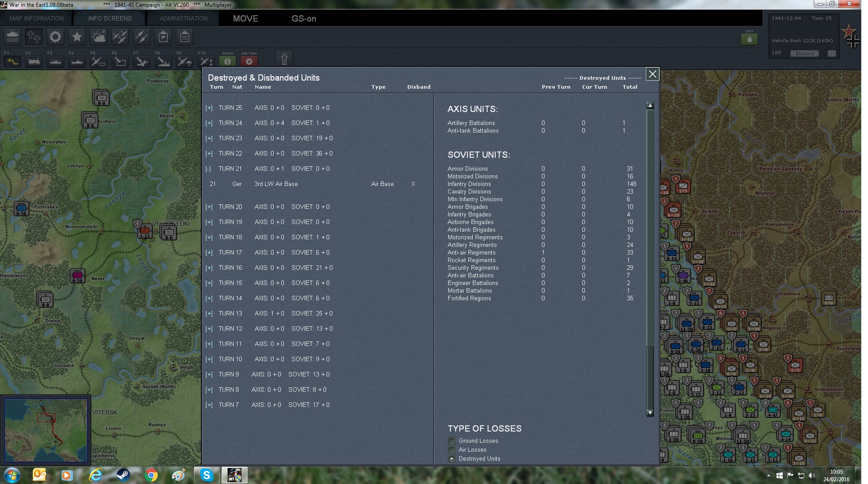Click the red END TURN button

click(x=249, y=61)
